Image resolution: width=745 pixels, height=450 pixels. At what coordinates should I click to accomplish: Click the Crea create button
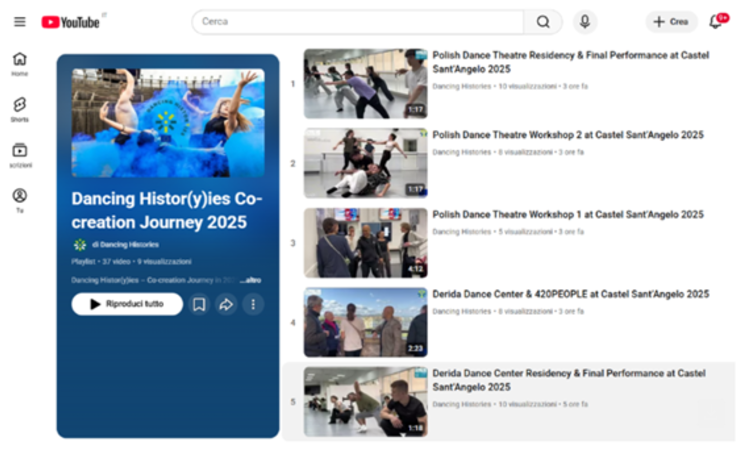click(x=671, y=22)
